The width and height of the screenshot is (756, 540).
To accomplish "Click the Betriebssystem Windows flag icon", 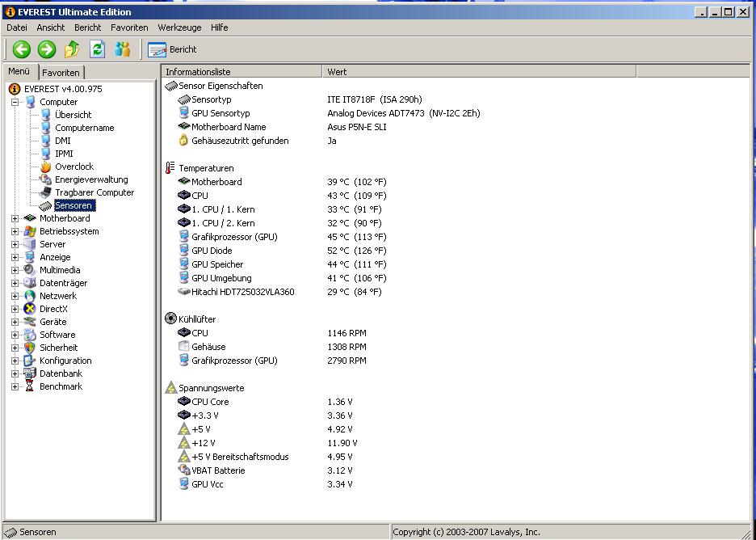I will coord(29,231).
